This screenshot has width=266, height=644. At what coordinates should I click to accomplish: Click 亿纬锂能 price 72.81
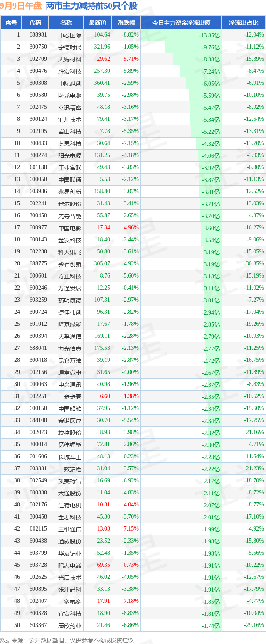pos(103,445)
